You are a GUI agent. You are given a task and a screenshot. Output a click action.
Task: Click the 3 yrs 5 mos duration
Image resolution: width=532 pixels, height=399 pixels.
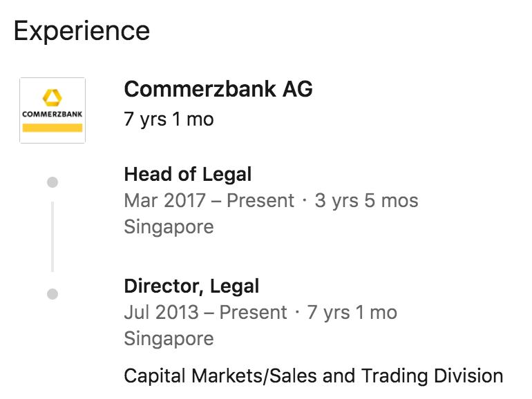366,201
